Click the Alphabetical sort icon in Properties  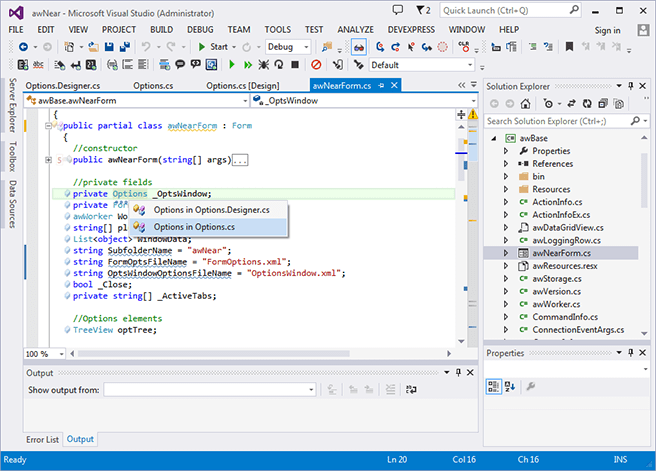(x=508, y=386)
